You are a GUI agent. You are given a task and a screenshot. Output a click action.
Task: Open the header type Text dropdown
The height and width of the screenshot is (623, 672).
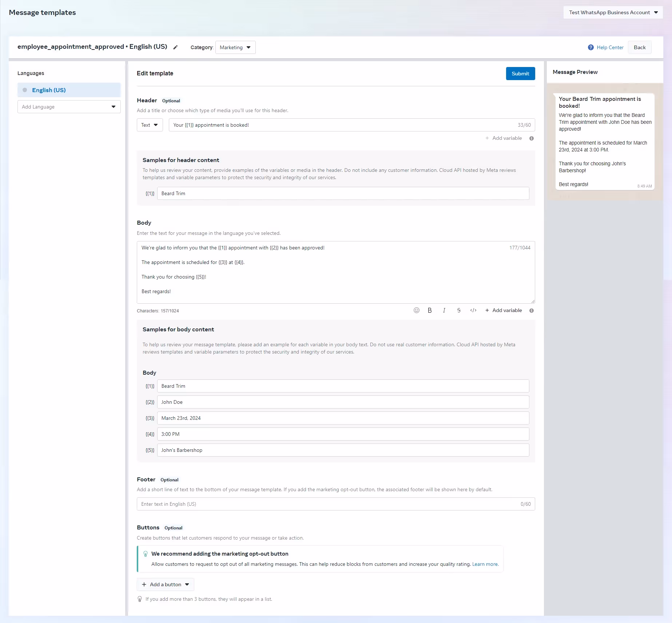pos(150,125)
